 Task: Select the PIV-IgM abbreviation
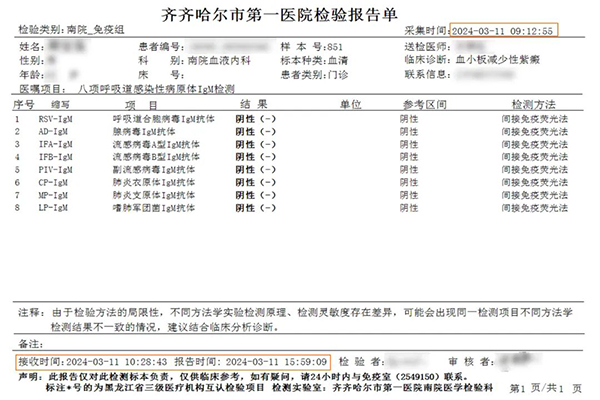coord(55,170)
